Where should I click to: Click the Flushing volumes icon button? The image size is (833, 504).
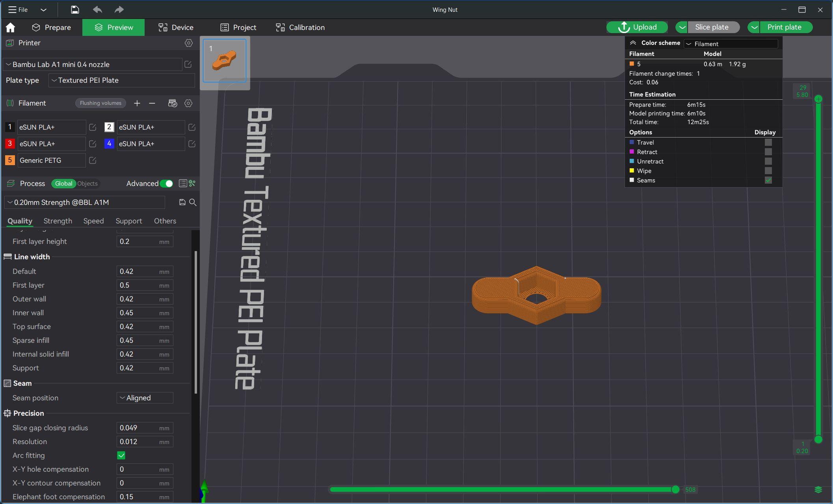[100, 103]
